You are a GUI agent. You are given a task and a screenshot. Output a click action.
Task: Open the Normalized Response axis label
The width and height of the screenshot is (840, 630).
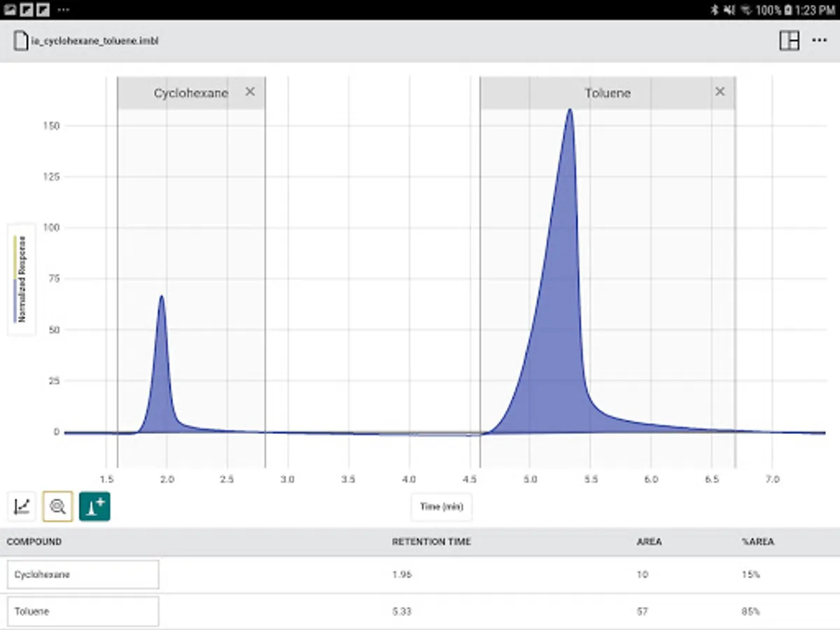pos(22,279)
